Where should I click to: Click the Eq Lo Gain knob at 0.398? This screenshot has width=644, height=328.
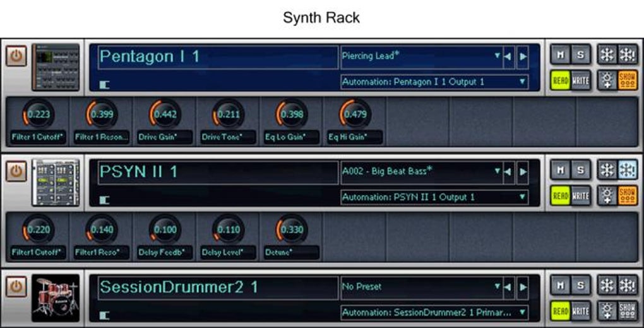click(291, 114)
